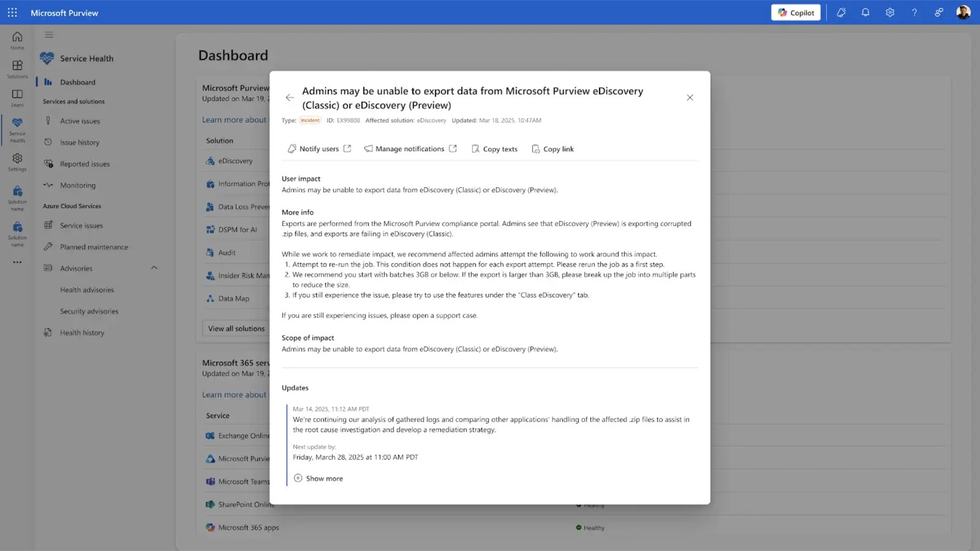Click Copy texts button
The image size is (980, 551).
pyautogui.click(x=494, y=149)
